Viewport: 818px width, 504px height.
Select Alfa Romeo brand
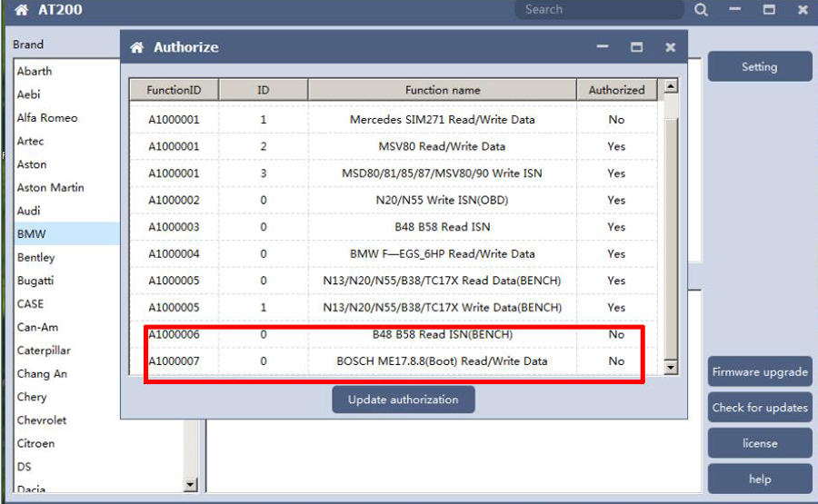[47, 118]
